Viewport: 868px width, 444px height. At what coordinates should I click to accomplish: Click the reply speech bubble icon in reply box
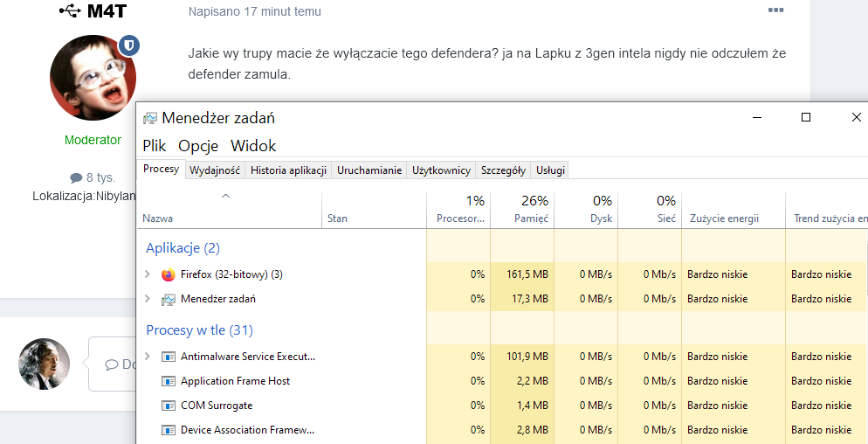[112, 364]
